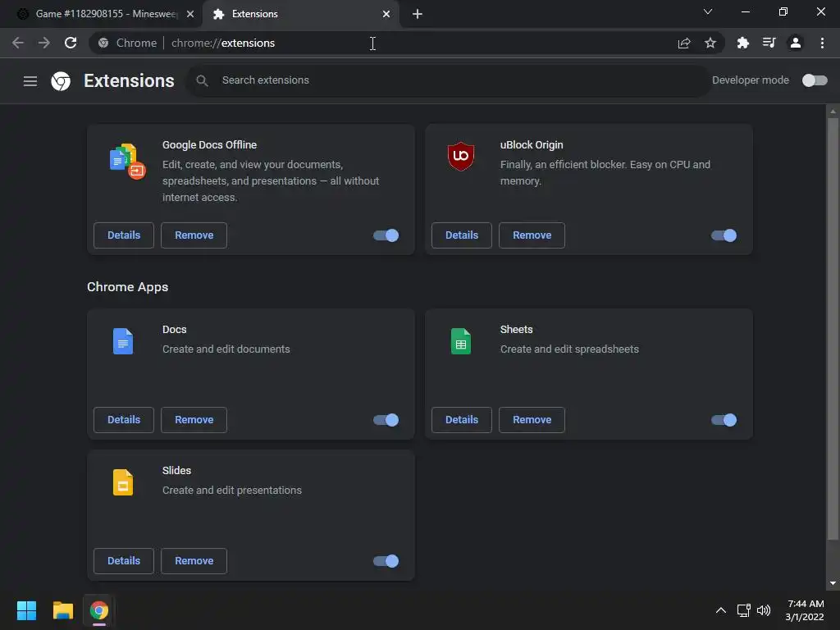Viewport: 840px width, 630px height.
Task: Remove the uBlock Origin extension
Action: (x=532, y=235)
